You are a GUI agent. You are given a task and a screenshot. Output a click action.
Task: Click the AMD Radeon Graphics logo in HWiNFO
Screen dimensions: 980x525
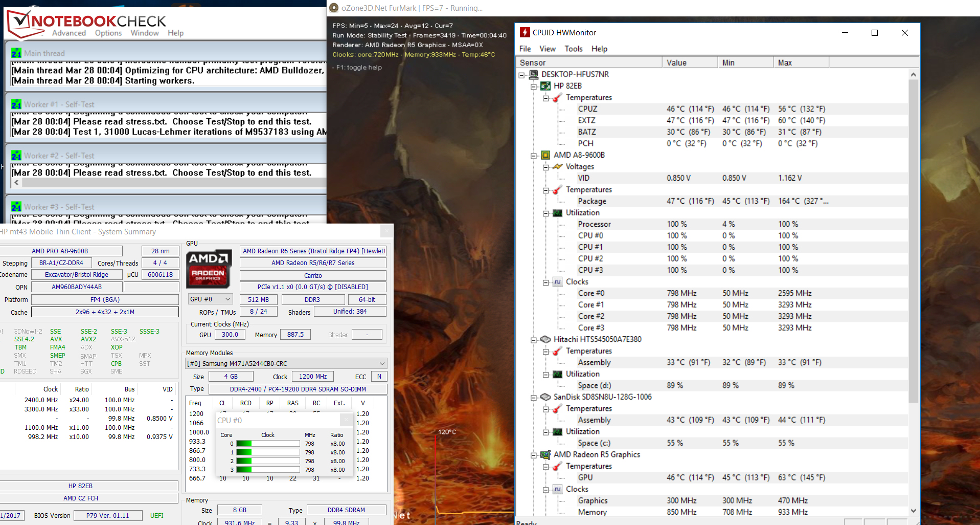(x=209, y=268)
